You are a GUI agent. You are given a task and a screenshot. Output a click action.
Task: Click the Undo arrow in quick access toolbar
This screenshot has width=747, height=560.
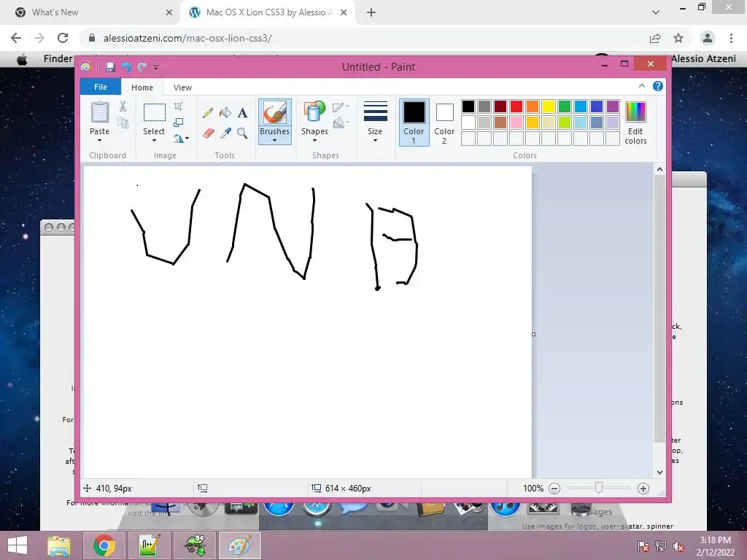coord(126,67)
